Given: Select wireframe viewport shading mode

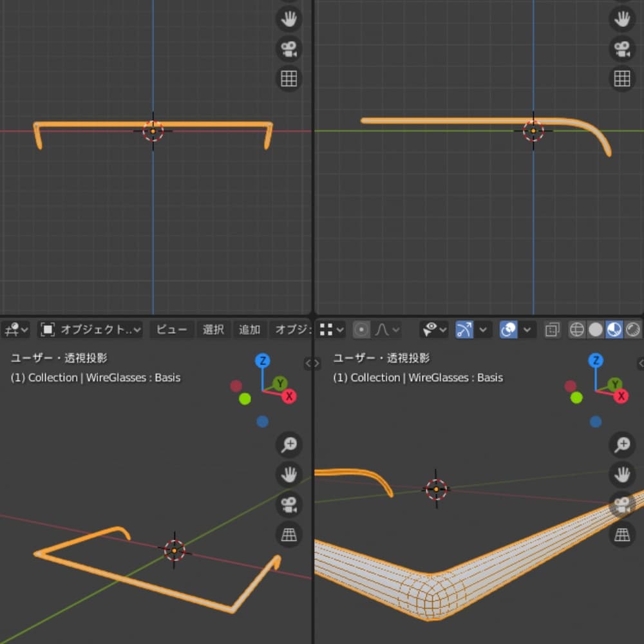Looking at the screenshot, I should [577, 330].
